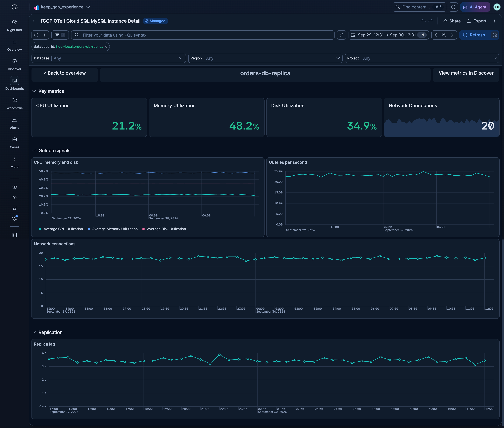Open the developer tools code icon
Screen dimensions: 504x428
[15, 197]
